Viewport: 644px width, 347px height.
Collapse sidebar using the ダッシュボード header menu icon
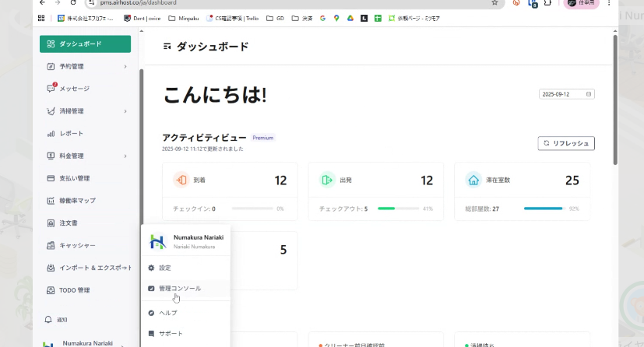pos(167,47)
